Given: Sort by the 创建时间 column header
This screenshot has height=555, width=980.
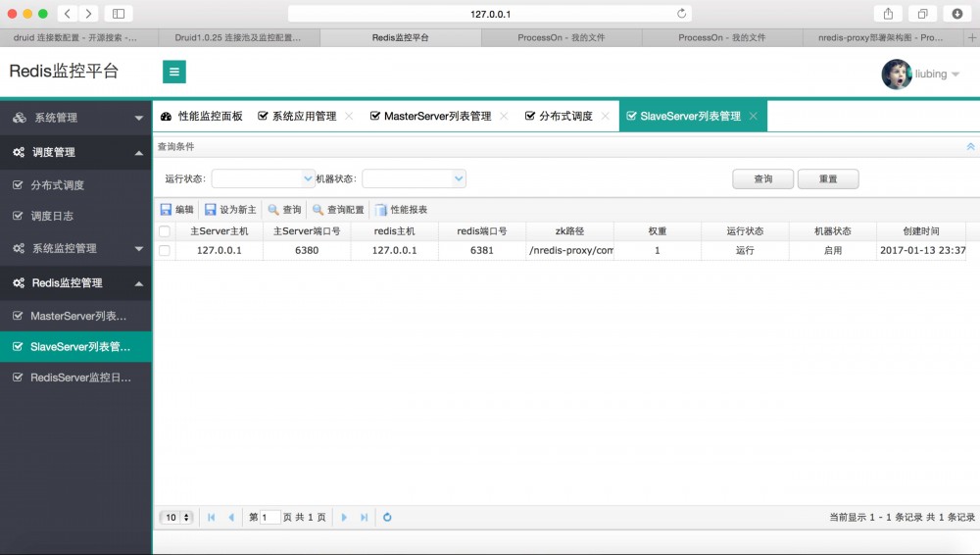Looking at the screenshot, I should pos(921,231).
